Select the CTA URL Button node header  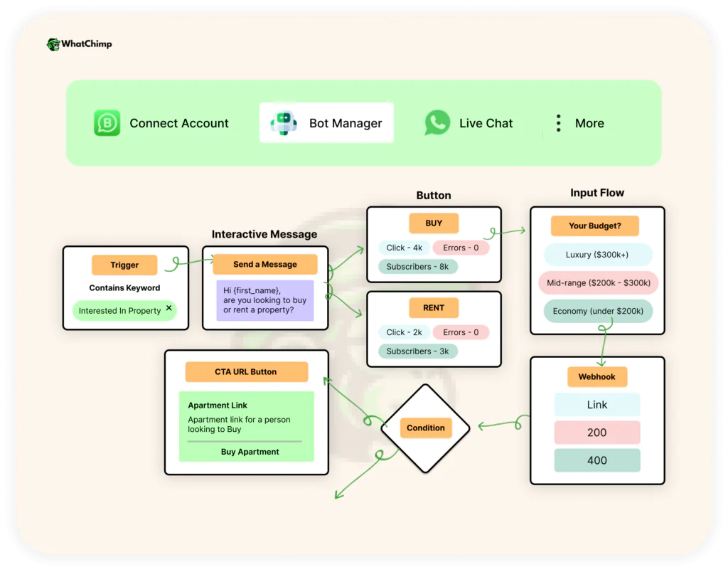246,371
